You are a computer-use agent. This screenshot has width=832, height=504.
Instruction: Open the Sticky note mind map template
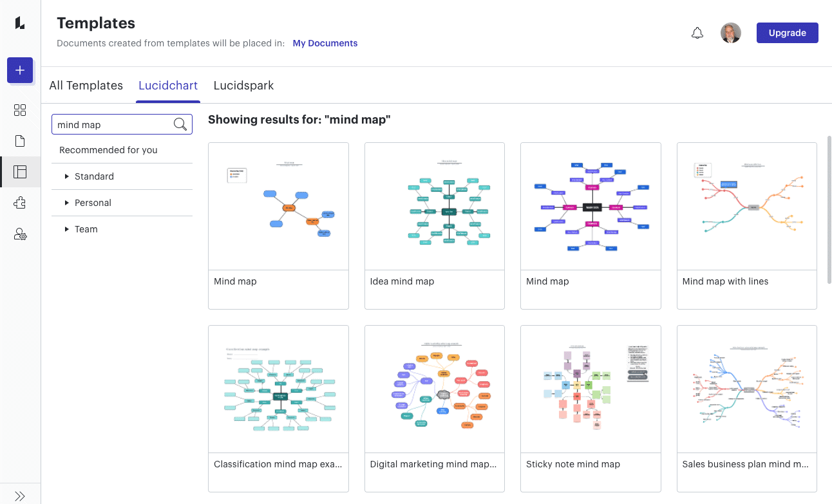pos(590,389)
